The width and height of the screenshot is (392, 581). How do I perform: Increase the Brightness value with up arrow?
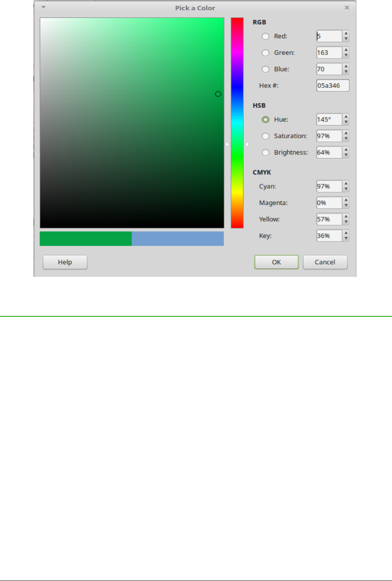click(x=346, y=150)
